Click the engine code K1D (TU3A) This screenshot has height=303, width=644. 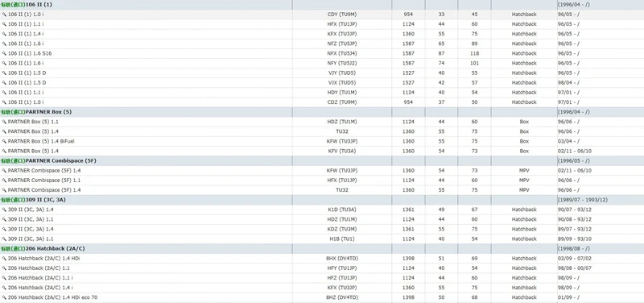tap(341, 210)
